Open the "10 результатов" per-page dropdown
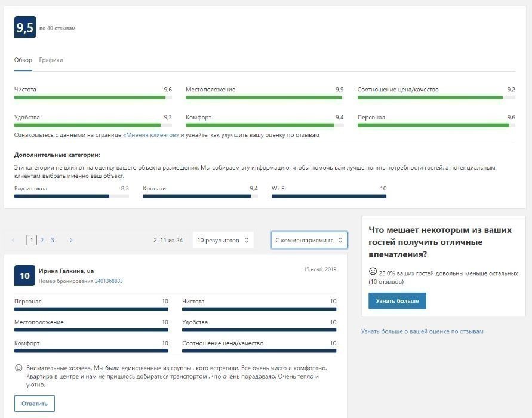 (223, 240)
